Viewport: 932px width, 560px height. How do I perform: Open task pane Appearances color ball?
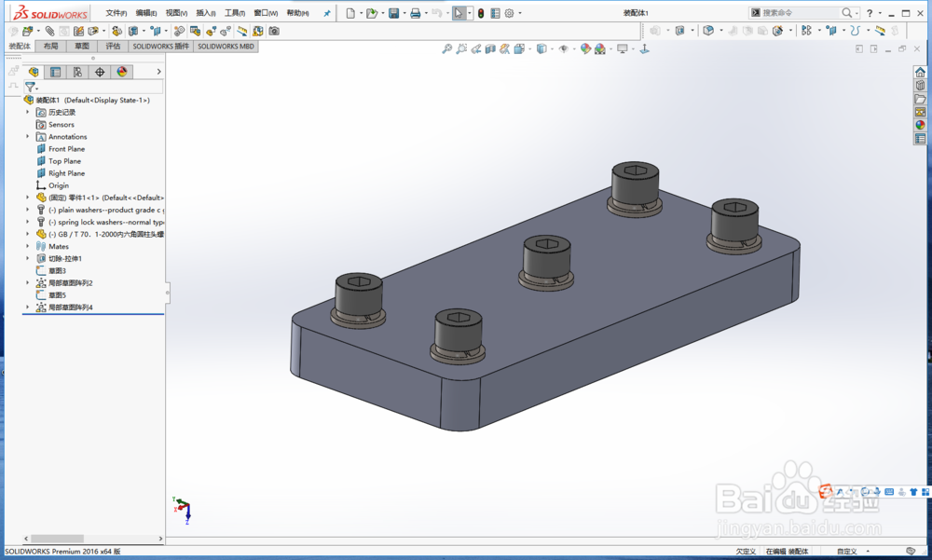click(920, 125)
